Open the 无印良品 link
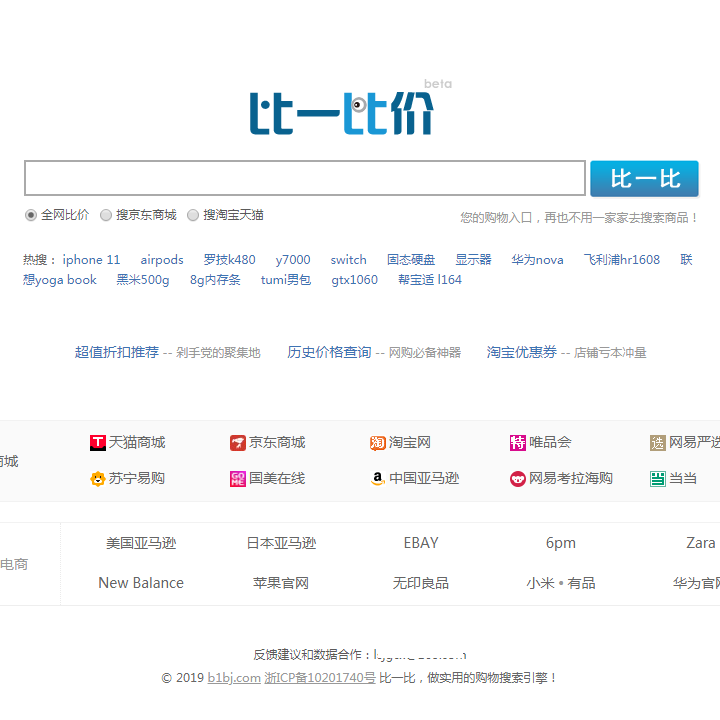 [421, 583]
